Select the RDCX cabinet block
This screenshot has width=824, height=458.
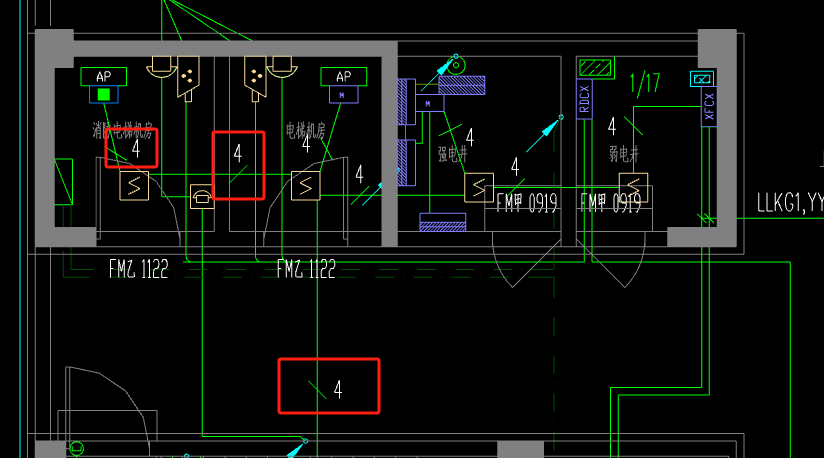pyautogui.click(x=584, y=100)
